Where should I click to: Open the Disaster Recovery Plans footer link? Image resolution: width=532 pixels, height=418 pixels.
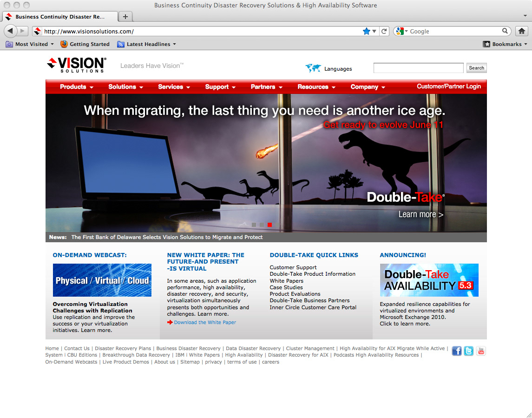pos(123,348)
